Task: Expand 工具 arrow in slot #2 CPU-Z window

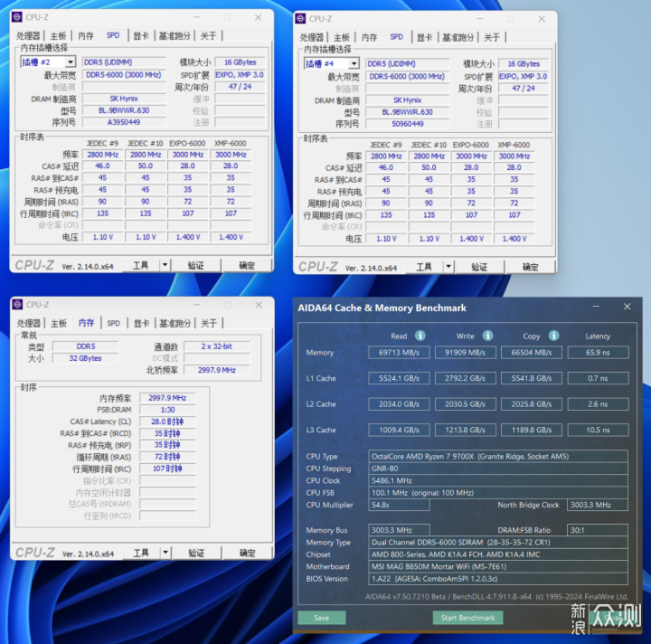Action: pyautogui.click(x=165, y=265)
